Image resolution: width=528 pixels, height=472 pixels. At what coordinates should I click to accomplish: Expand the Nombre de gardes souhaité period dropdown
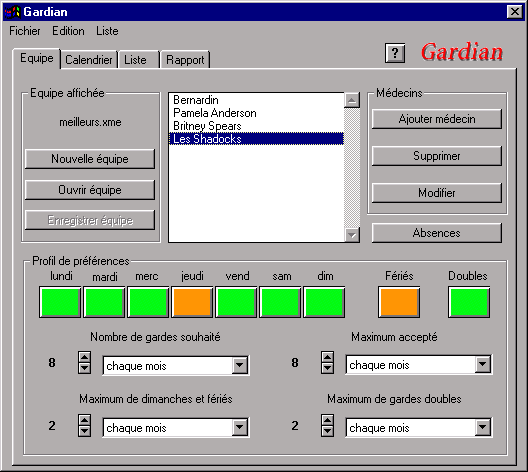240,365
